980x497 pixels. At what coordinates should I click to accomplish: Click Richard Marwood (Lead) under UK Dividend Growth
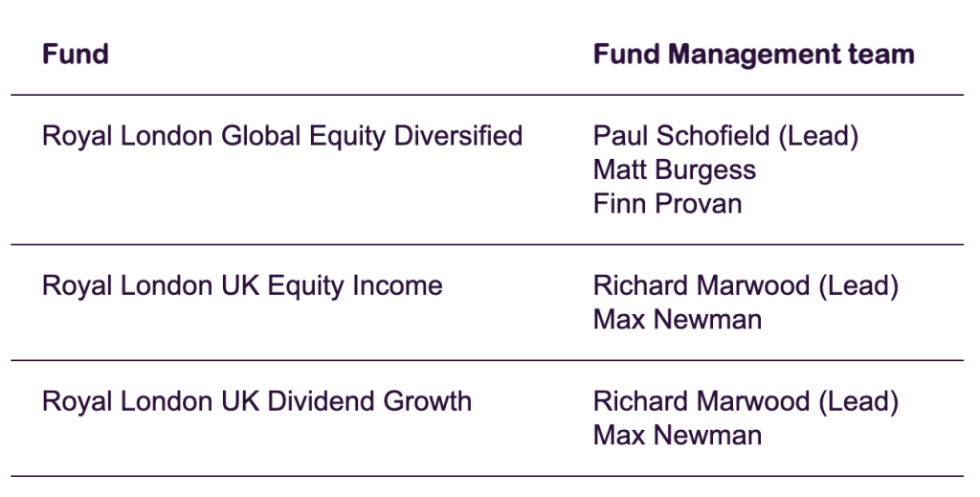(x=746, y=402)
